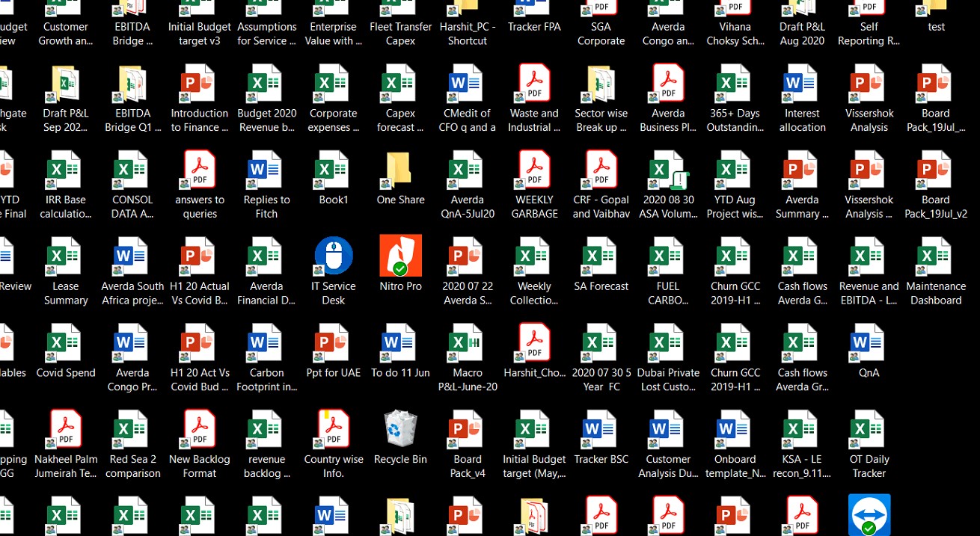Select the QnA Word document
Viewport: 980px width, 536px height.
click(x=869, y=342)
